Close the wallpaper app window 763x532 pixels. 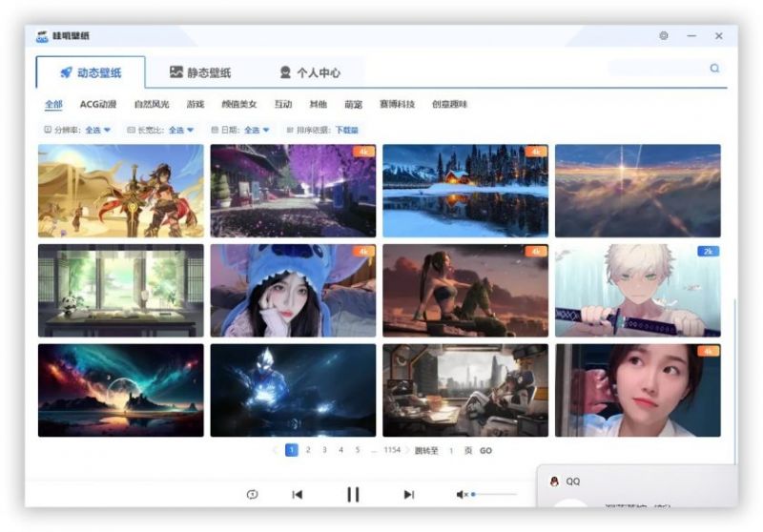tap(719, 36)
